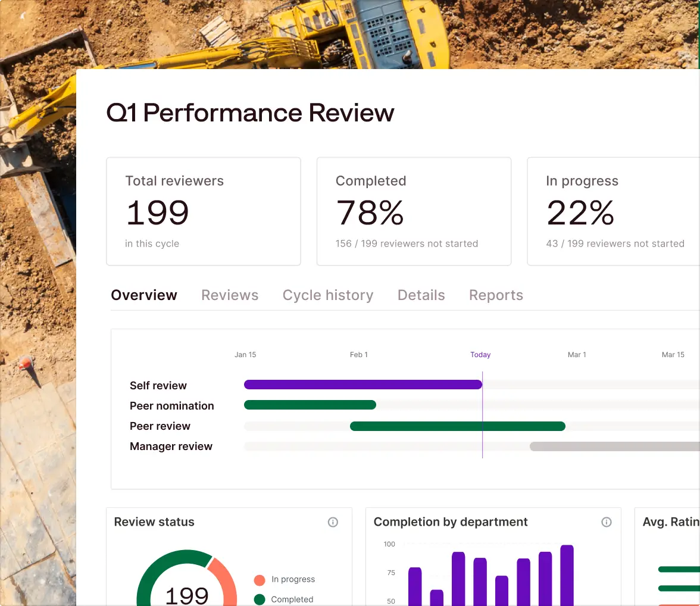Viewport: 700px width, 606px height.
Task: Click the info icon on Review status card
Action: tap(333, 522)
